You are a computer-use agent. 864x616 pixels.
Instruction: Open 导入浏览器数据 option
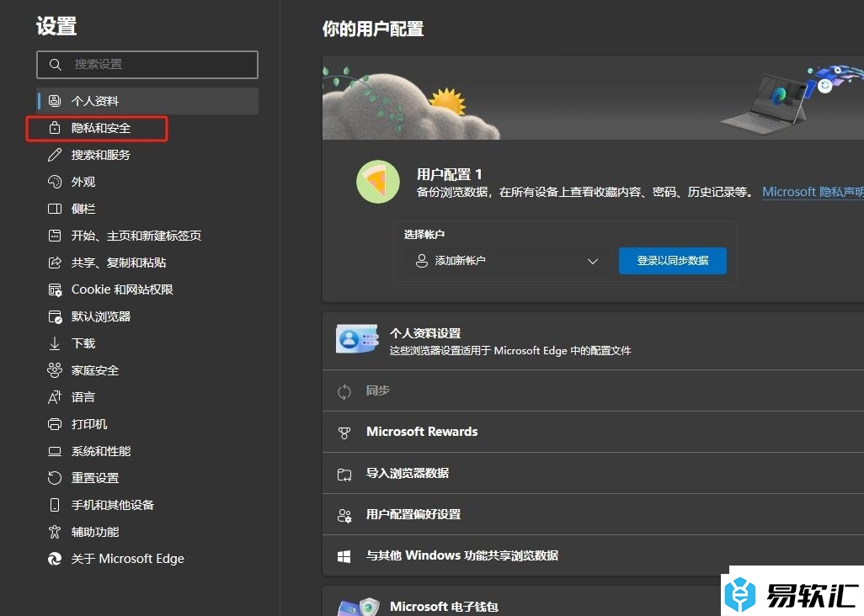[593, 473]
